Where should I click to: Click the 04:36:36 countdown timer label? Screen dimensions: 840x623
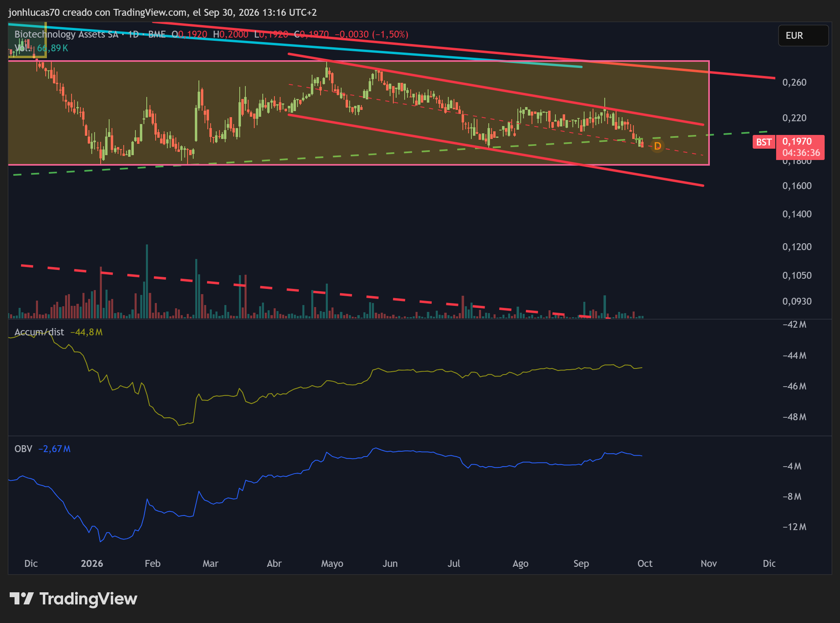pyautogui.click(x=801, y=153)
